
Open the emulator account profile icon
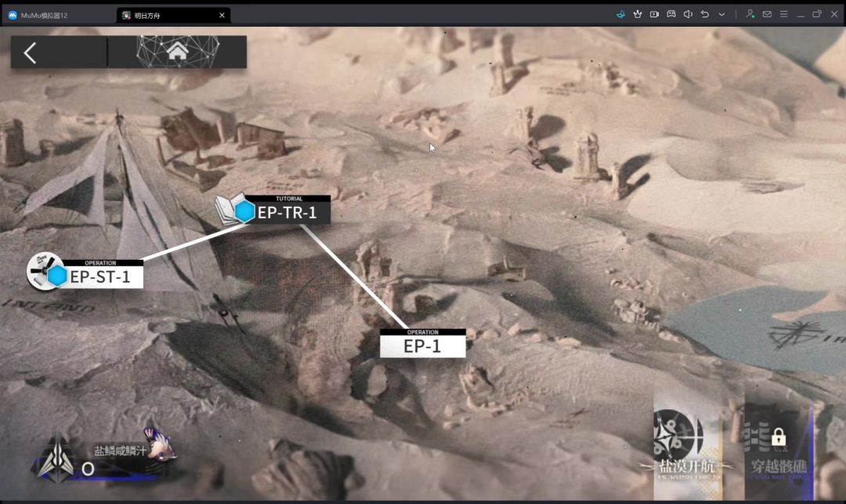coord(750,15)
